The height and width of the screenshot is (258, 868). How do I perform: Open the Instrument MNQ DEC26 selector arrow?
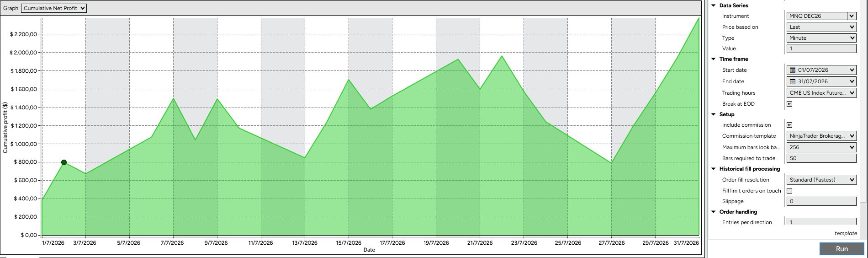pyautogui.click(x=852, y=16)
